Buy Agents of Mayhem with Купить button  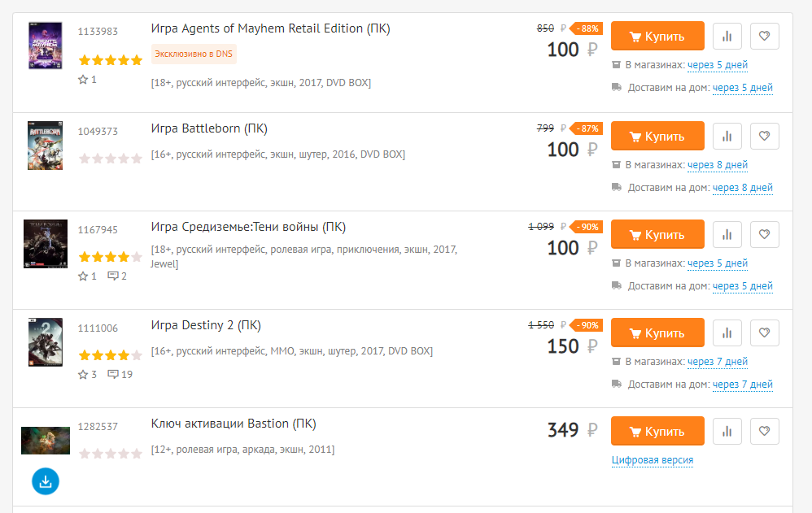[x=657, y=37]
